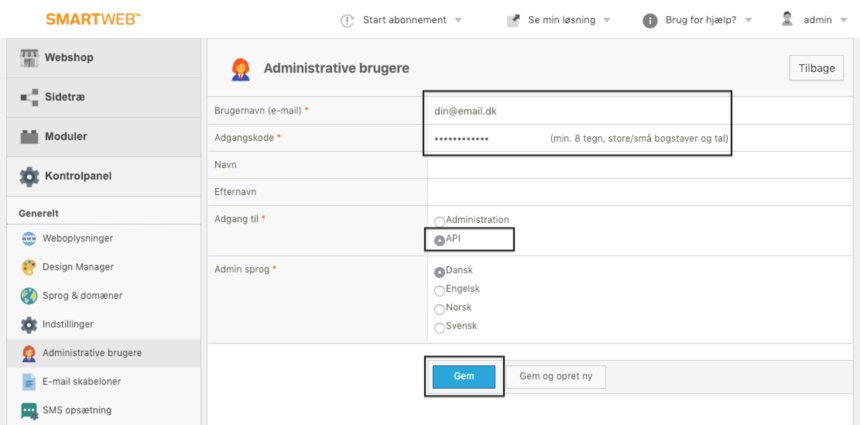Open Weboplysninger globe icon
This screenshot has width=860, height=425.
tap(29, 239)
